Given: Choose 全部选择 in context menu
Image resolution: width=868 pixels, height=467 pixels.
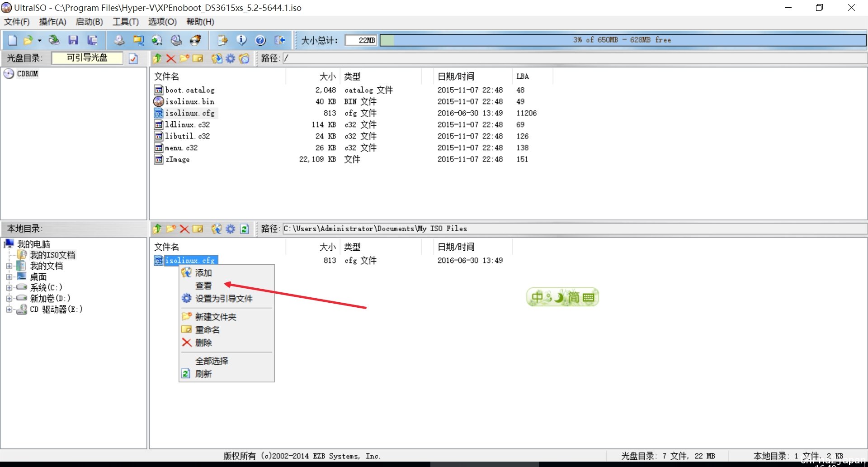Looking at the screenshot, I should pos(226,361).
